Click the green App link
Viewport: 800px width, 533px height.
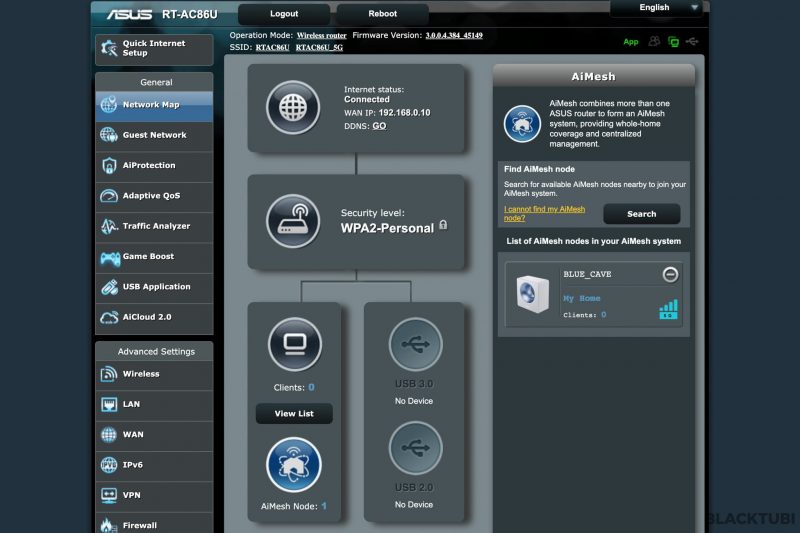631,42
